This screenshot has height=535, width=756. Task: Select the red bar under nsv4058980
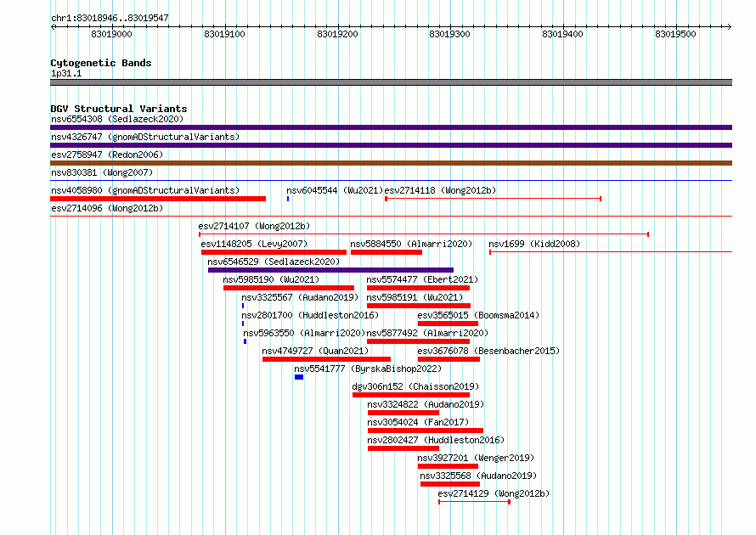158,199
